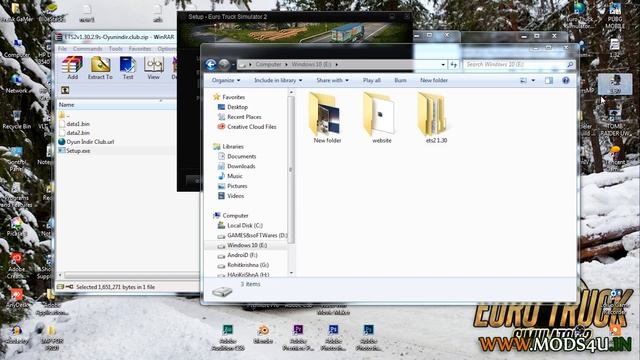Select data2.bin in the WinRAR list

pyautogui.click(x=74, y=133)
